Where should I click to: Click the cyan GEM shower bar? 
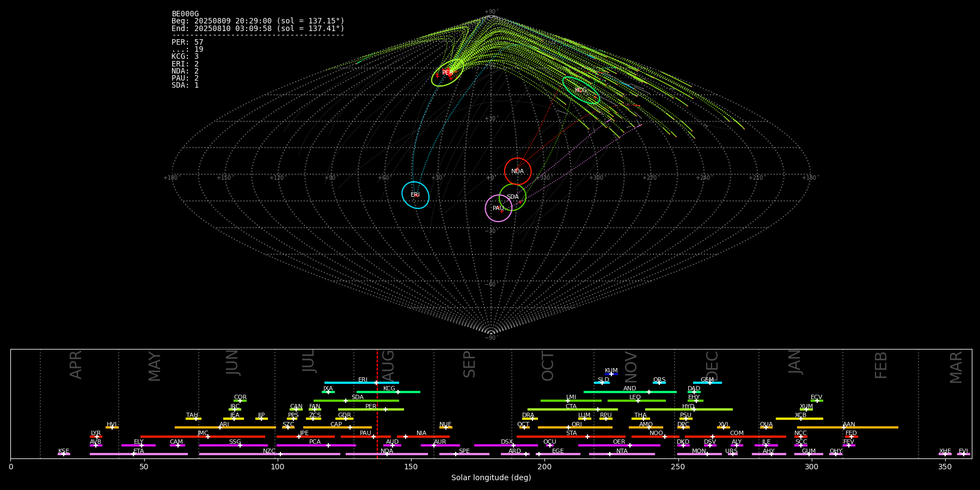[707, 383]
